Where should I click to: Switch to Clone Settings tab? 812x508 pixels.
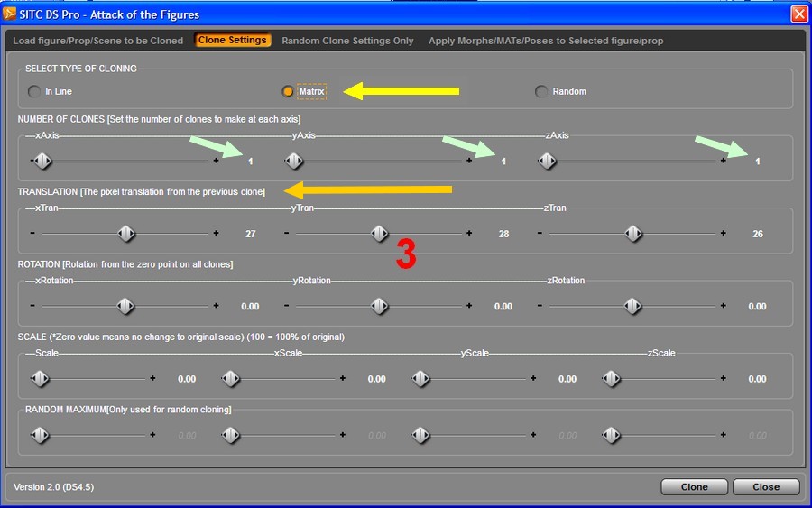click(233, 40)
